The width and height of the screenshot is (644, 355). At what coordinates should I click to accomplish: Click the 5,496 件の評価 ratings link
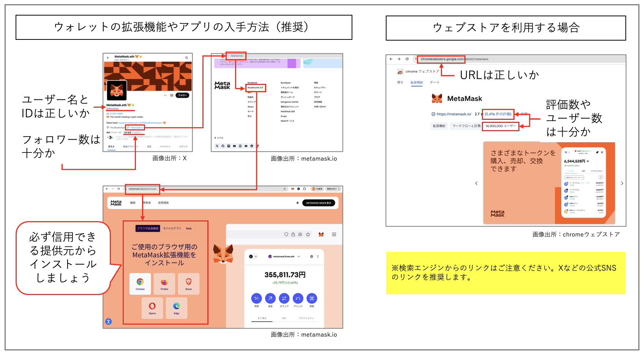coord(498,114)
